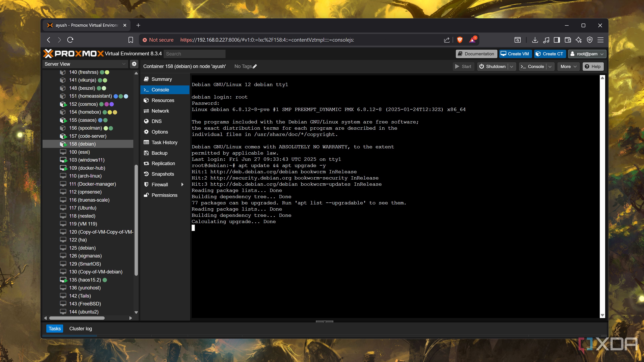
Task: Switch to the Cluster log tab
Action: (80, 328)
